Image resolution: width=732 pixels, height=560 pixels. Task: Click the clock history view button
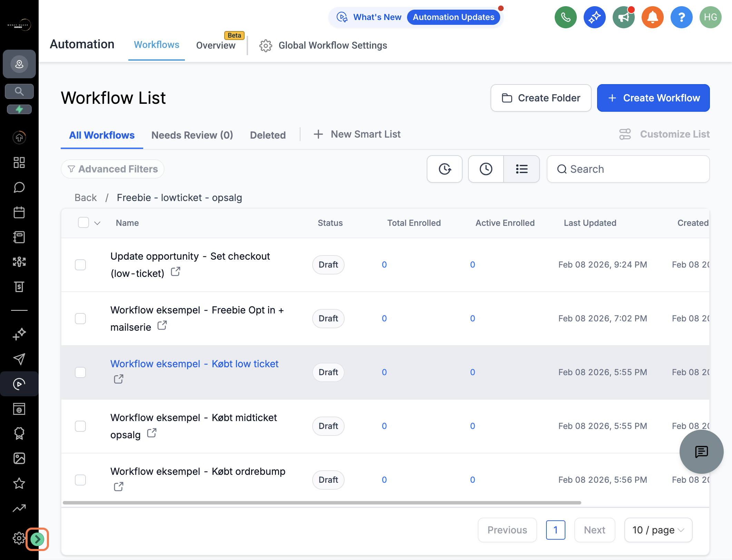(486, 169)
